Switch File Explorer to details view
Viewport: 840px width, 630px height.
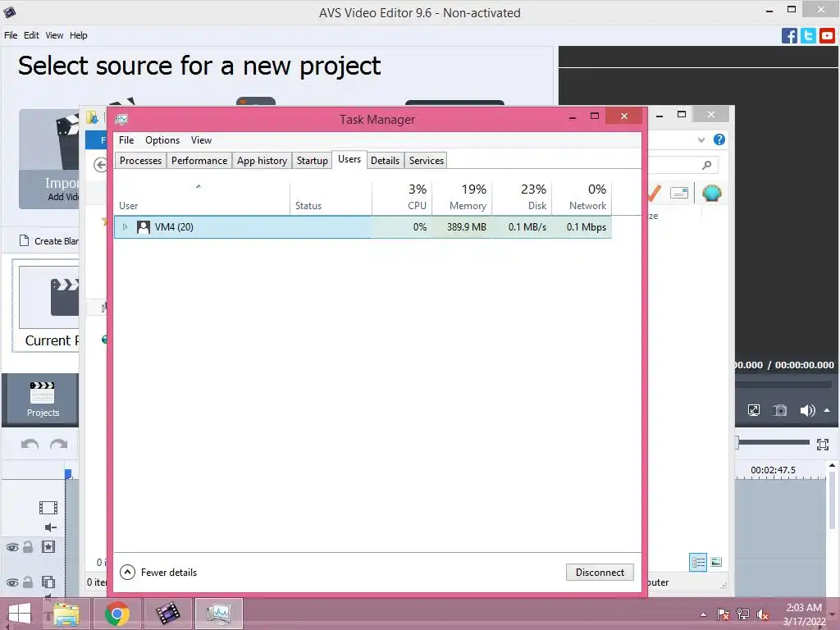[x=698, y=562]
